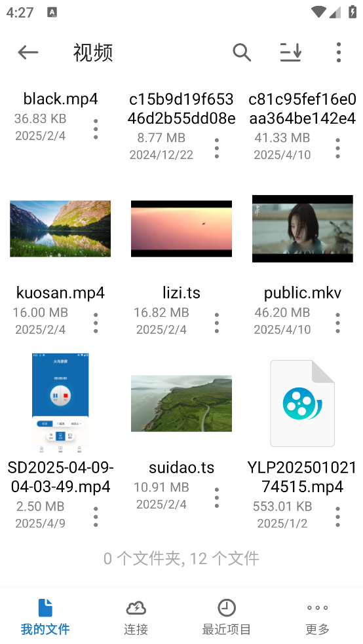Open options for the 8.77 MB file
This screenshot has width=363, height=644.
[217, 149]
